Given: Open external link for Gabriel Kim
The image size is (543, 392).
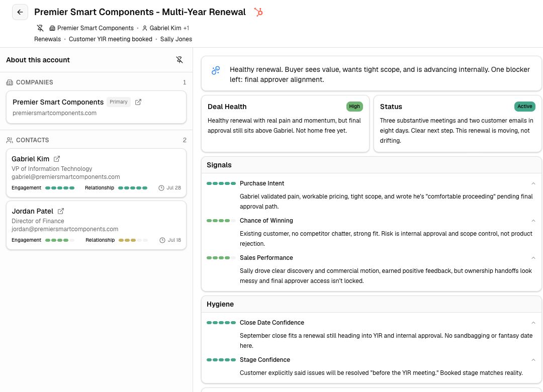Looking at the screenshot, I should click(57, 159).
